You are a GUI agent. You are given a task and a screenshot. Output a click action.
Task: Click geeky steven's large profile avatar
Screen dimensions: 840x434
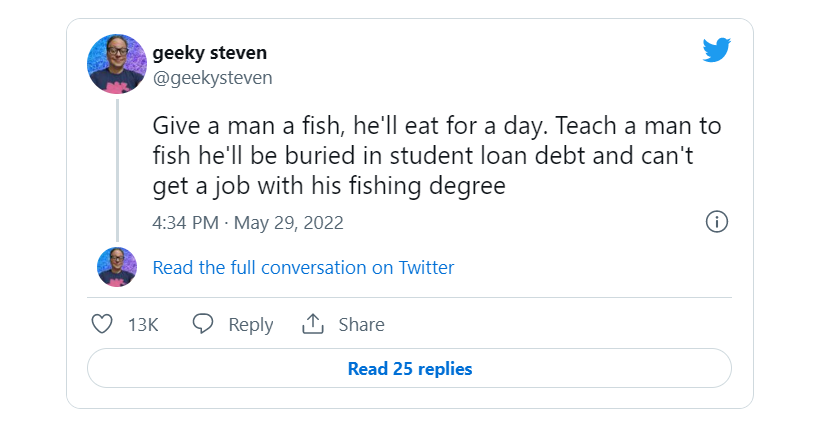118,64
